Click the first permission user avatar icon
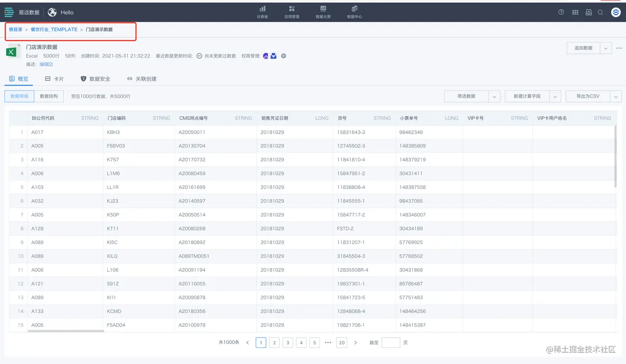 pos(266,56)
